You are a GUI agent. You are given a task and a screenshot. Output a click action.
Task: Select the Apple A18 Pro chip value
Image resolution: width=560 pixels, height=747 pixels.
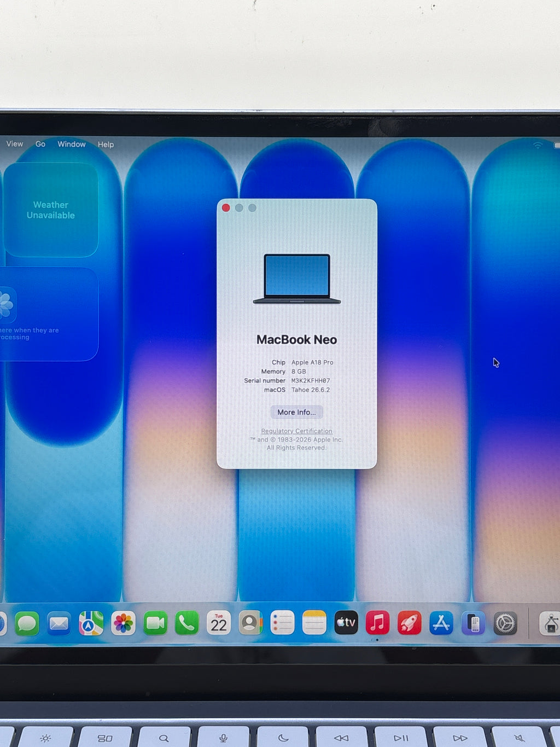(x=312, y=362)
